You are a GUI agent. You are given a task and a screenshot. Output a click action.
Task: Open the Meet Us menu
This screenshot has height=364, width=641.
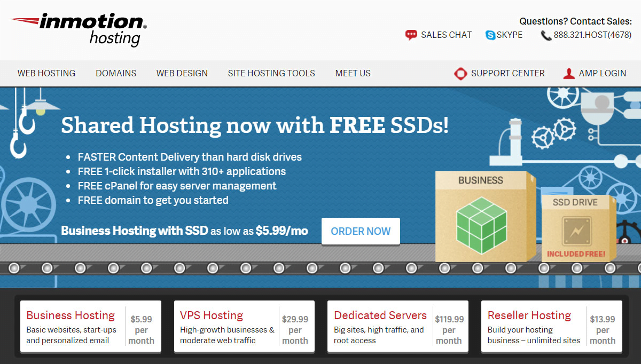[353, 73]
